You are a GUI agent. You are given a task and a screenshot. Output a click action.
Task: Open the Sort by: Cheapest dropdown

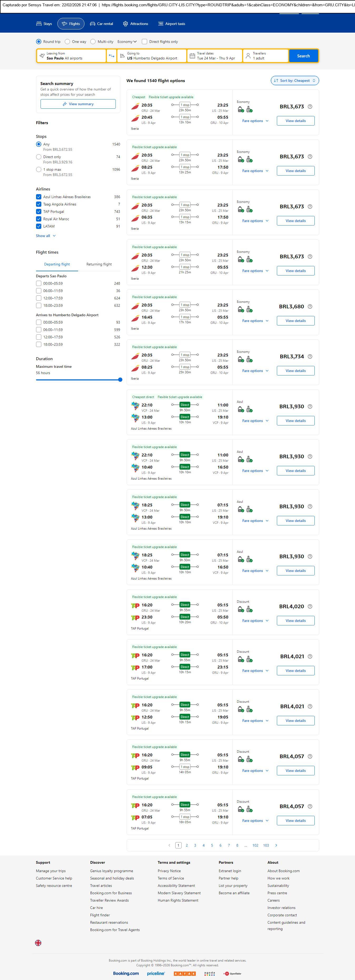[x=294, y=81]
